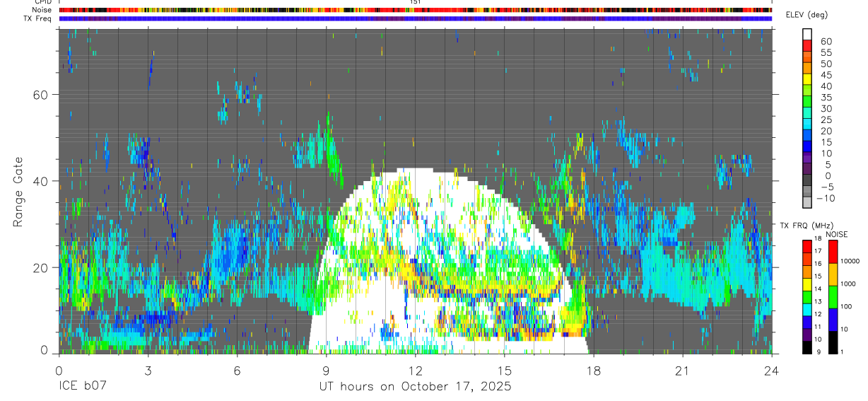Click the 'Noise' row label at the top

tap(43, 10)
